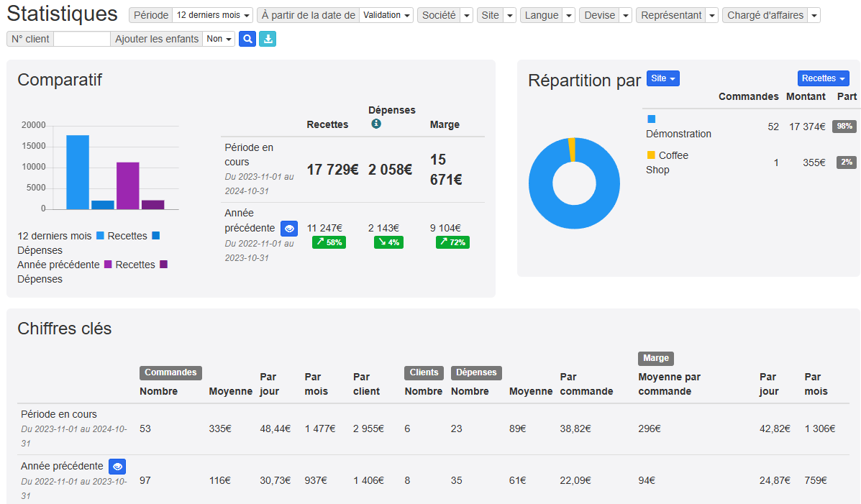The width and height of the screenshot is (861, 504).
Task: Click the download export icon button
Action: [268, 39]
